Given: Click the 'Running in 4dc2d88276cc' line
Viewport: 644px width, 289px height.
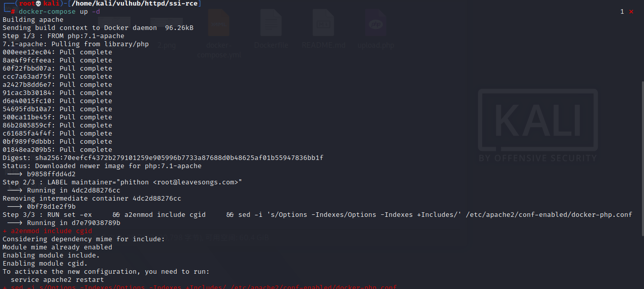Looking at the screenshot, I should (x=63, y=190).
